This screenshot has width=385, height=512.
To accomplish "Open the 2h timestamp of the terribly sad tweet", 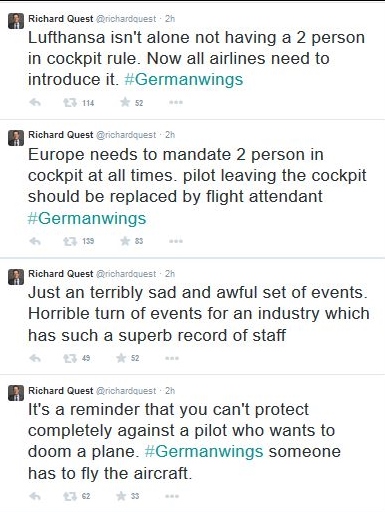I will (170, 274).
